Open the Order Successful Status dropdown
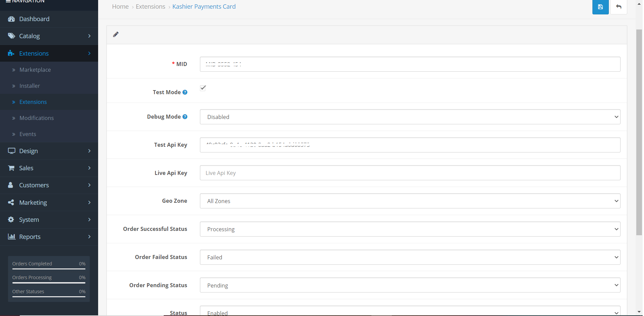The height and width of the screenshot is (316, 644). (410, 229)
